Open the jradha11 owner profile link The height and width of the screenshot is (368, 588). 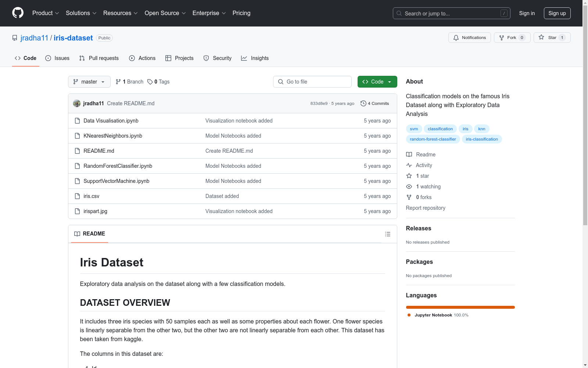35,38
